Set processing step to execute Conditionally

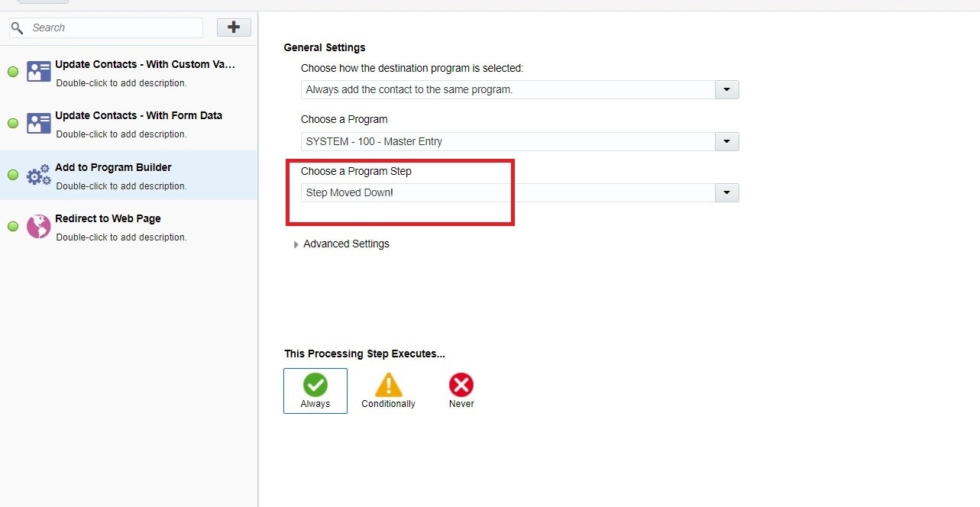[x=388, y=390]
